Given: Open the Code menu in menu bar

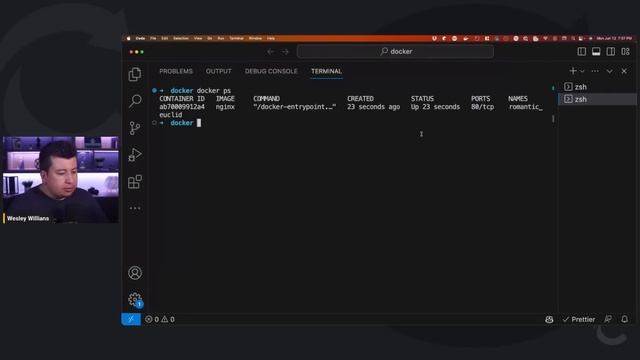Looking at the screenshot, I should [140, 38].
